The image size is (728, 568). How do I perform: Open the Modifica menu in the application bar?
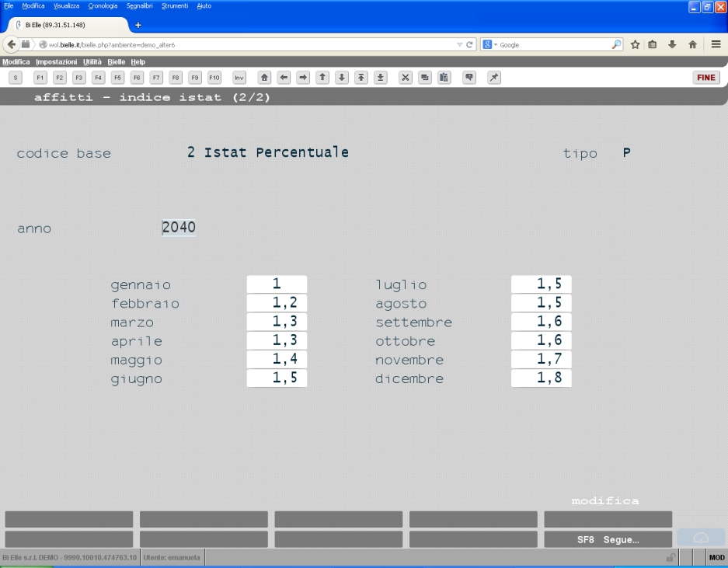pyautogui.click(x=16, y=61)
